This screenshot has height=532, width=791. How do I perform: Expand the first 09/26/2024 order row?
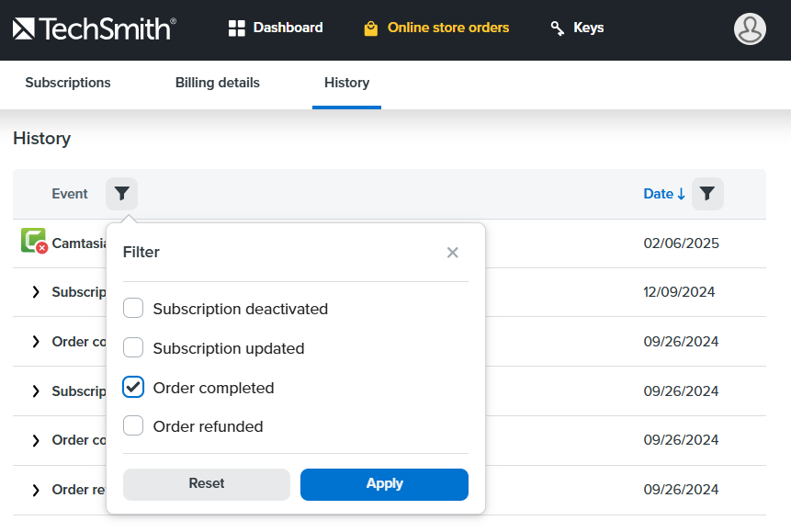tap(36, 342)
